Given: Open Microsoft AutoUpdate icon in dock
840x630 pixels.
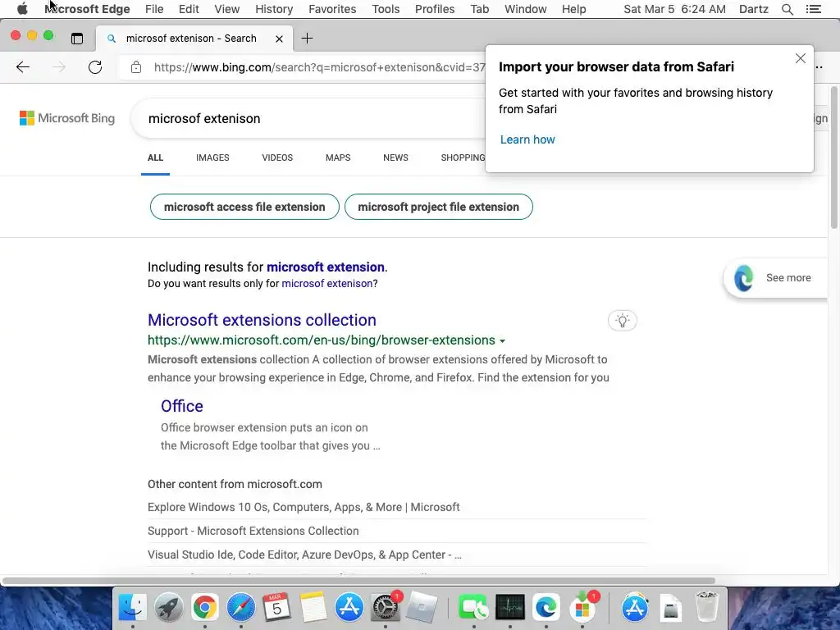Looking at the screenshot, I should tap(582, 608).
